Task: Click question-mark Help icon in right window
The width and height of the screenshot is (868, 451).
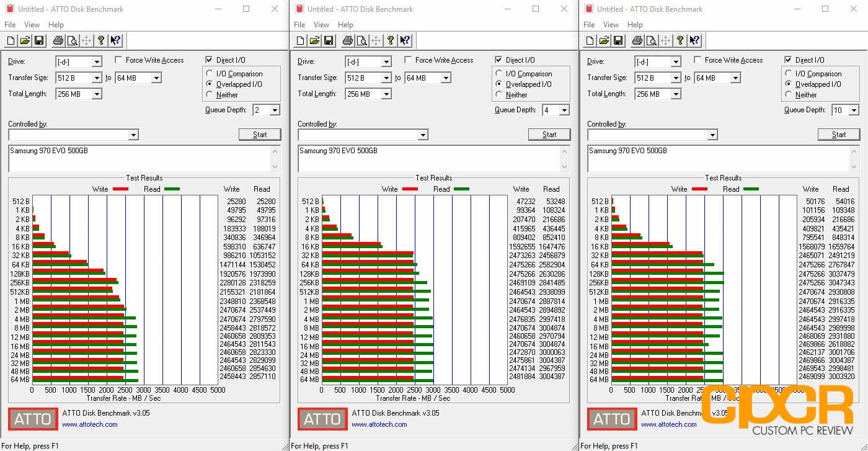Action: point(680,41)
